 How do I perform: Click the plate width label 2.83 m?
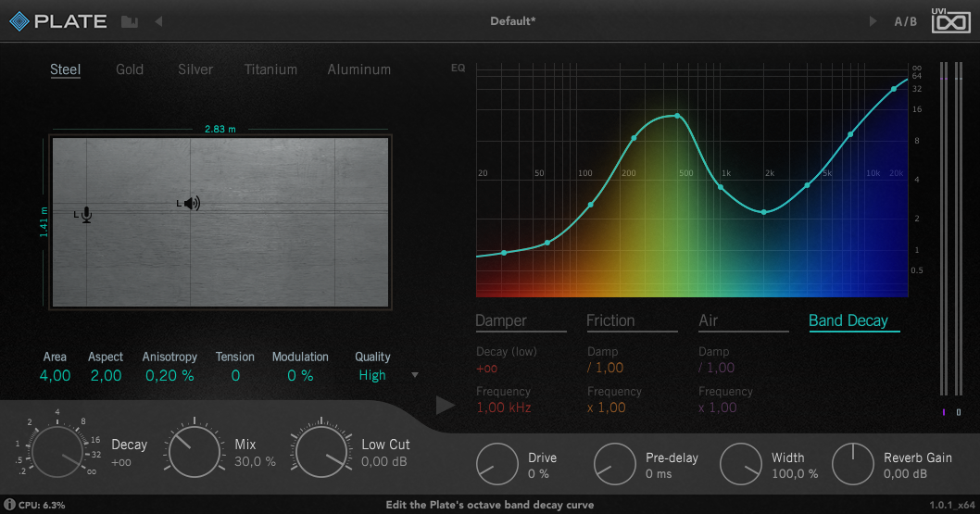[220, 130]
